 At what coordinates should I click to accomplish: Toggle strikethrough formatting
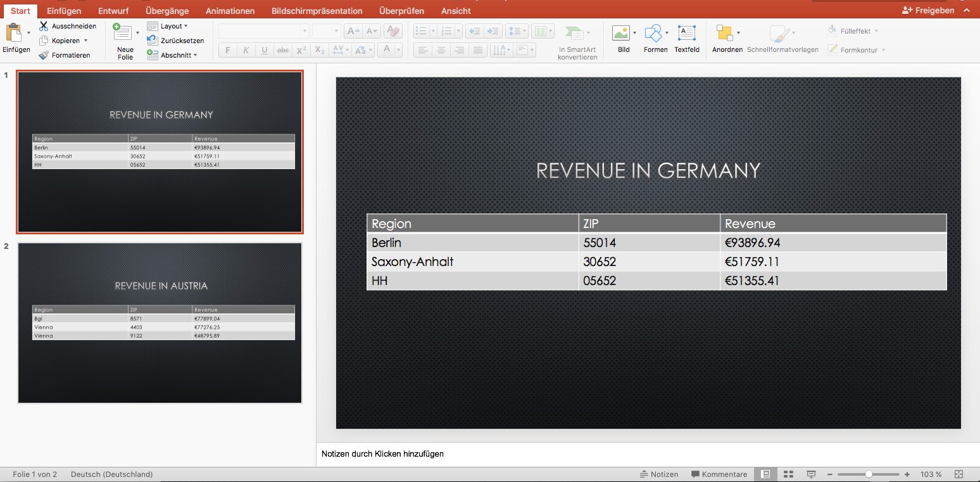tap(282, 50)
